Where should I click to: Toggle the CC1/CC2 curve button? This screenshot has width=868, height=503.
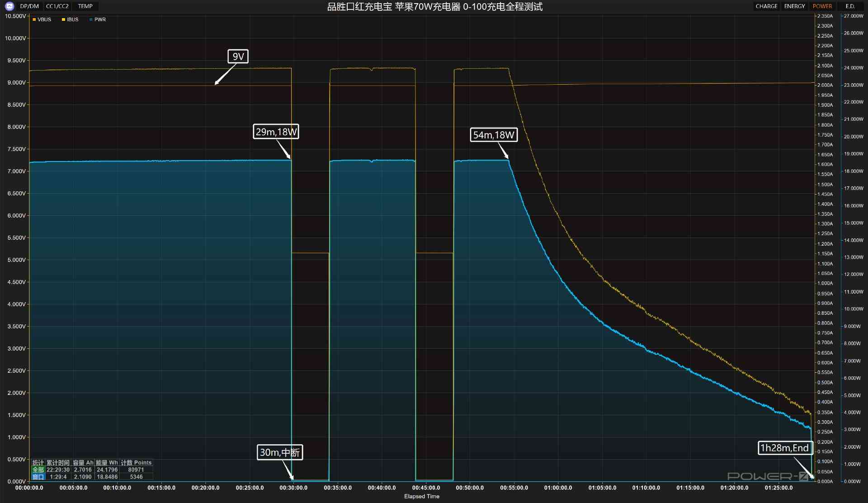(57, 6)
